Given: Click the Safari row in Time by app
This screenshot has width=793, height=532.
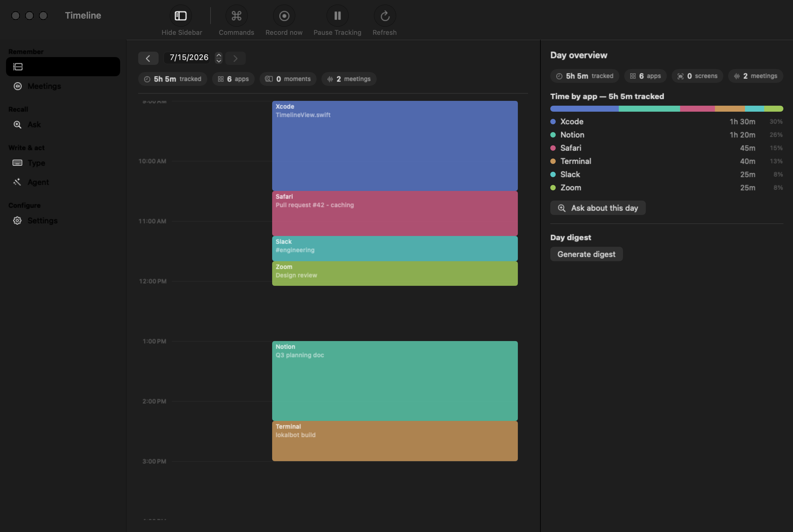Looking at the screenshot, I should coord(667,148).
